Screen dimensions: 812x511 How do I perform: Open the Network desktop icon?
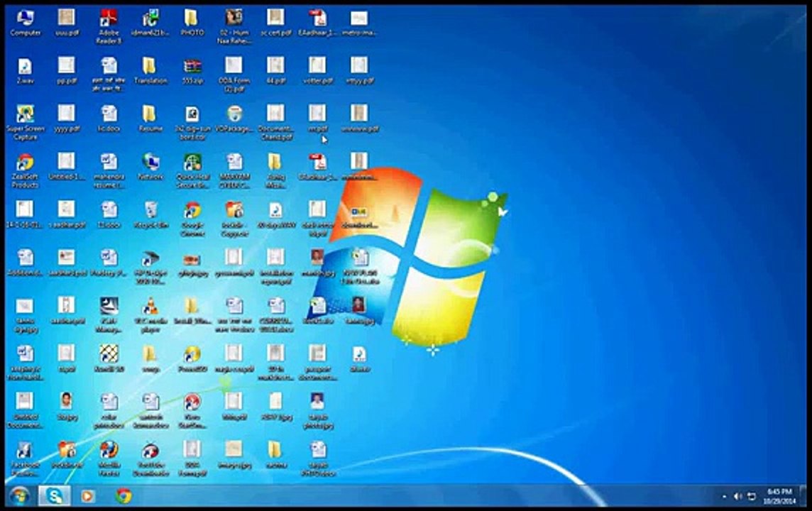pyautogui.click(x=150, y=167)
